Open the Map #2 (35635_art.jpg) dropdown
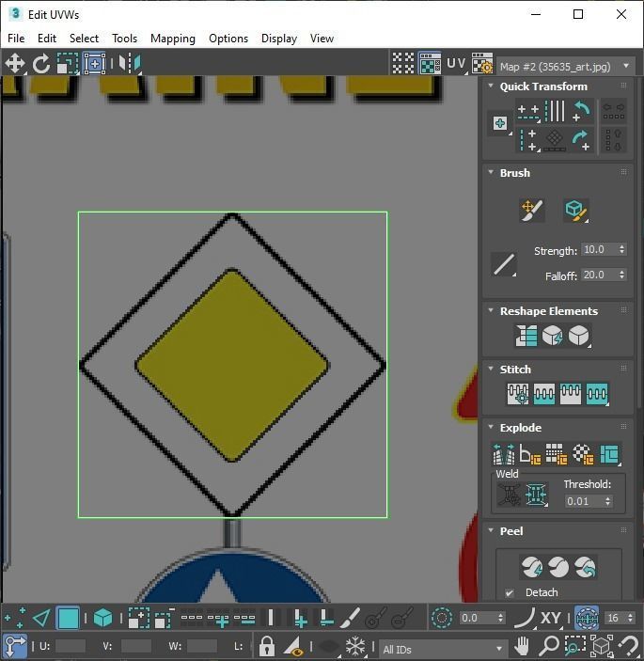 click(565, 66)
